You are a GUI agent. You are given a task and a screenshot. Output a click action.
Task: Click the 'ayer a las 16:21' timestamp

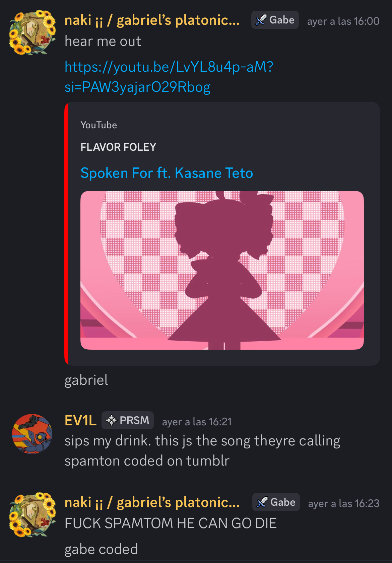[x=197, y=421]
